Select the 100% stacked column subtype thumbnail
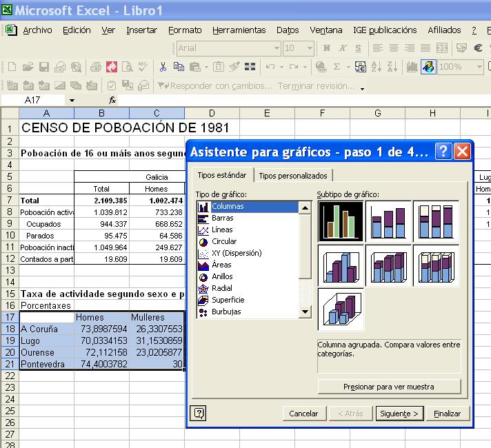This screenshot has width=491, height=448. point(436,222)
